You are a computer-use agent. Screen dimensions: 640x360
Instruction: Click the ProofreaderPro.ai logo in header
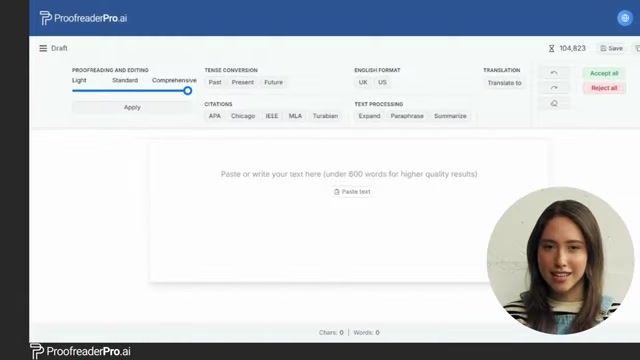[x=83, y=18]
